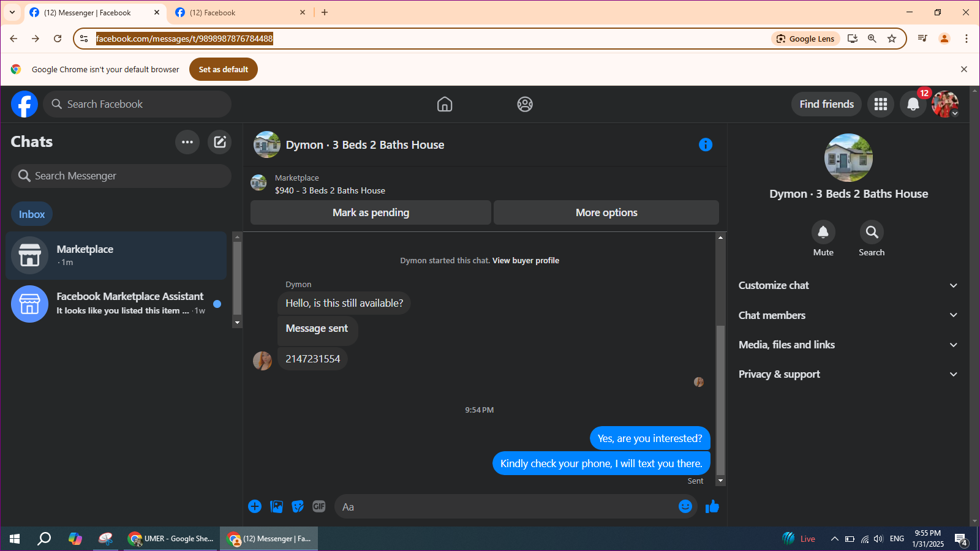
Task: Open Facebook Marketplace Assistant chat
Action: [116, 304]
